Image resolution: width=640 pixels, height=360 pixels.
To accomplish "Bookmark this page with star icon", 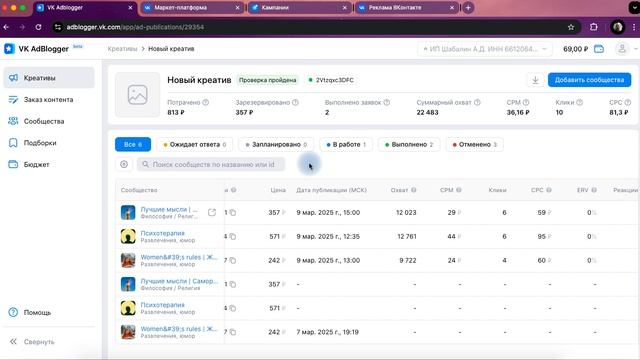I will (571, 27).
